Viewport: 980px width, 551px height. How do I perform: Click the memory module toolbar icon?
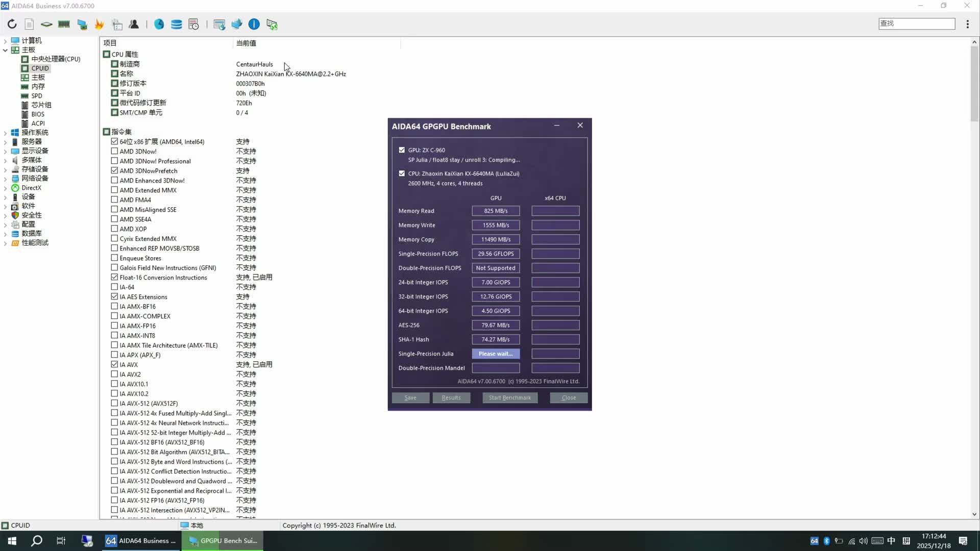coord(64,24)
